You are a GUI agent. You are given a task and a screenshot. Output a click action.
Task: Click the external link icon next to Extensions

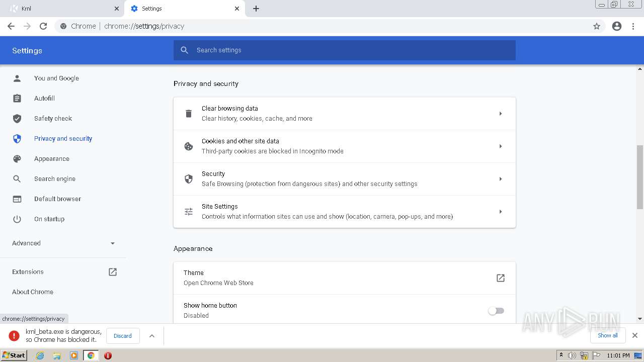click(113, 271)
